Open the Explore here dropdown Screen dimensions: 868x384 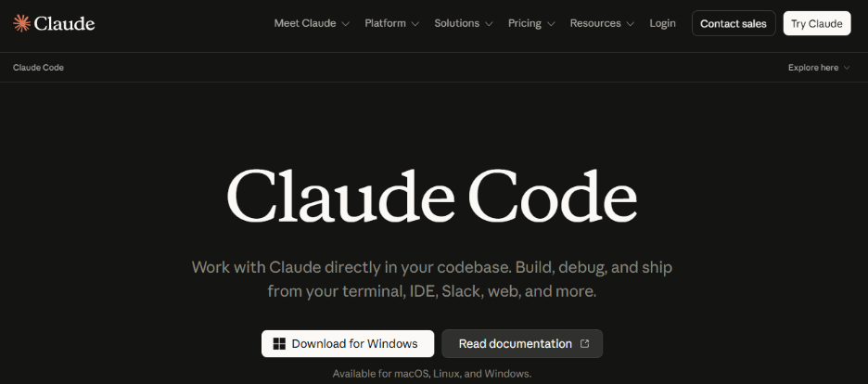click(x=819, y=68)
